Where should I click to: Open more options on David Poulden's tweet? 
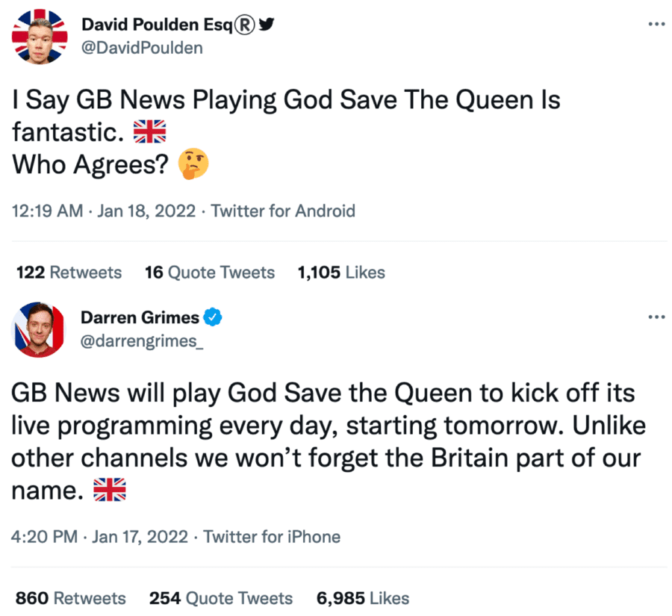656,25
